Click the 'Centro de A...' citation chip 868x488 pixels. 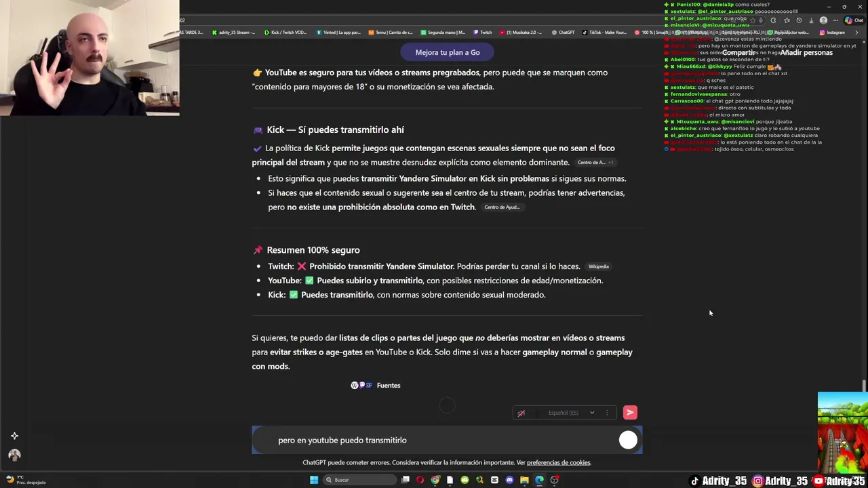click(x=595, y=163)
